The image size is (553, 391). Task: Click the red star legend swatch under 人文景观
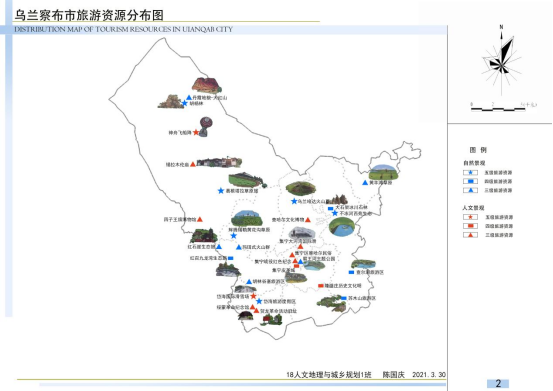[470, 217]
